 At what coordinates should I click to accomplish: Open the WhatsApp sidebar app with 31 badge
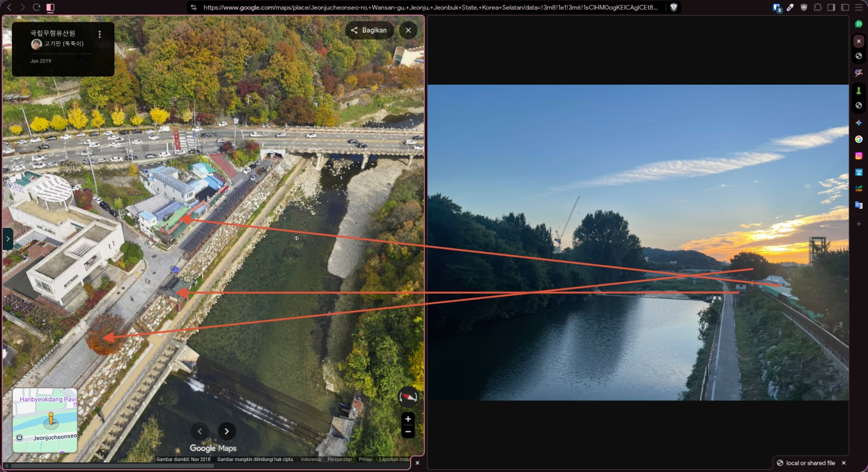(x=859, y=24)
